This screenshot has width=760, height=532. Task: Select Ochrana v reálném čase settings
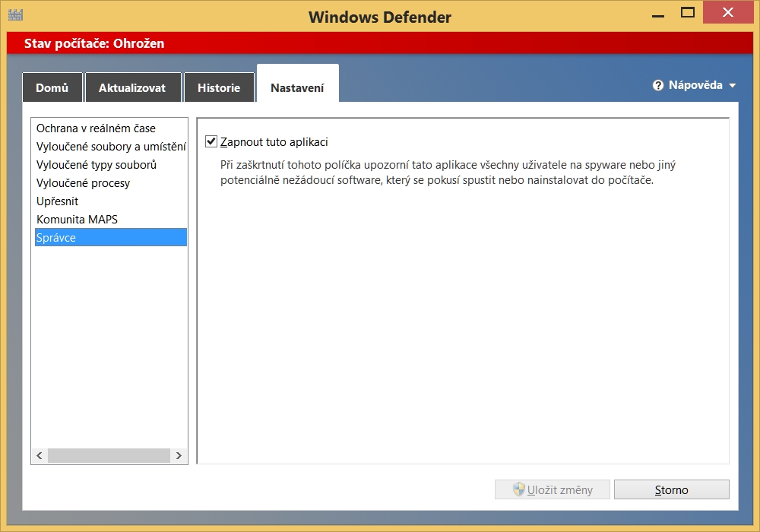(110, 128)
